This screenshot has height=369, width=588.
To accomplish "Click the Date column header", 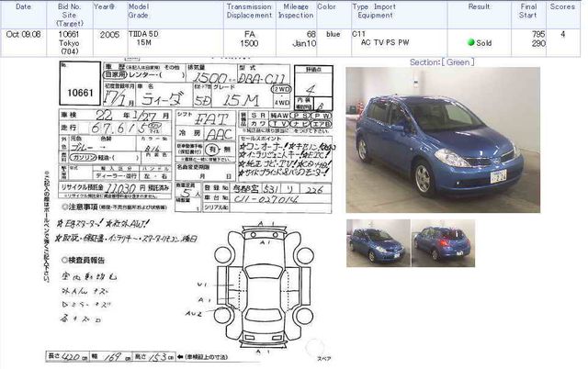I will (x=23, y=6).
